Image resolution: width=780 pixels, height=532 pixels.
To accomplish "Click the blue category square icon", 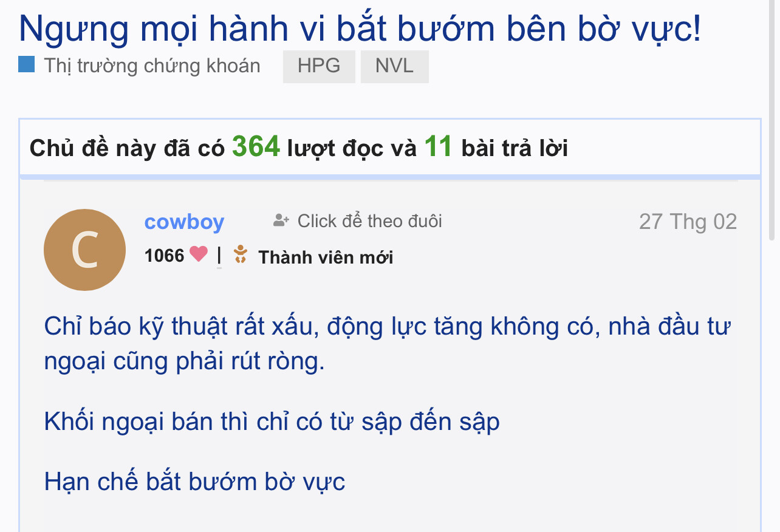I will click(x=27, y=64).
